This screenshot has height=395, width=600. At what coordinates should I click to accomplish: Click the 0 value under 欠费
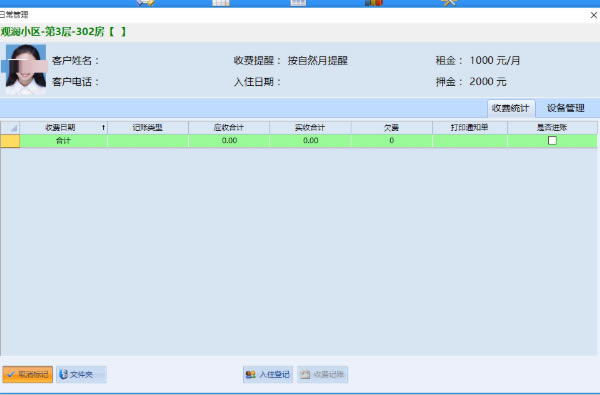click(391, 140)
